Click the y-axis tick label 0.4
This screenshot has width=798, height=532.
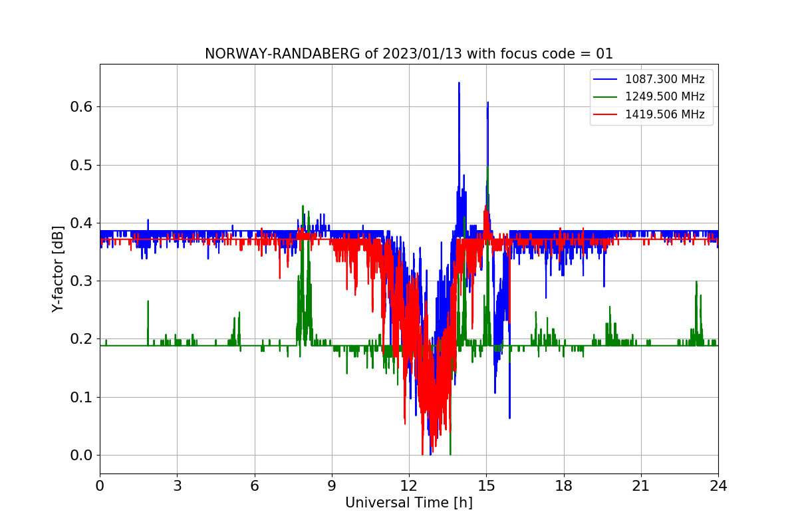[81, 223]
